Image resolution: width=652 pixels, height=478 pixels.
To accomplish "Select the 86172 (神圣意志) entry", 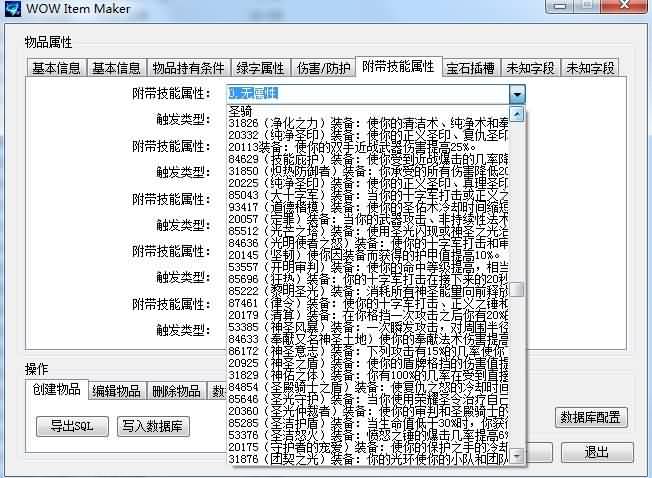I will point(368,351).
